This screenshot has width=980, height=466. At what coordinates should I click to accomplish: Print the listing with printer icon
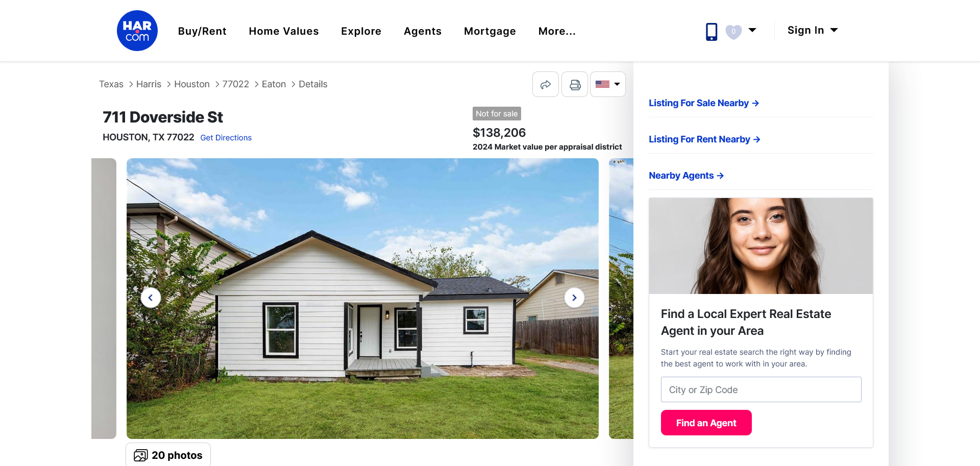(575, 84)
